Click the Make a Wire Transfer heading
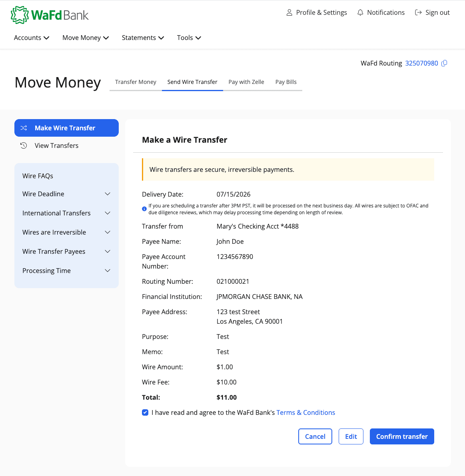The width and height of the screenshot is (465, 476). [185, 140]
